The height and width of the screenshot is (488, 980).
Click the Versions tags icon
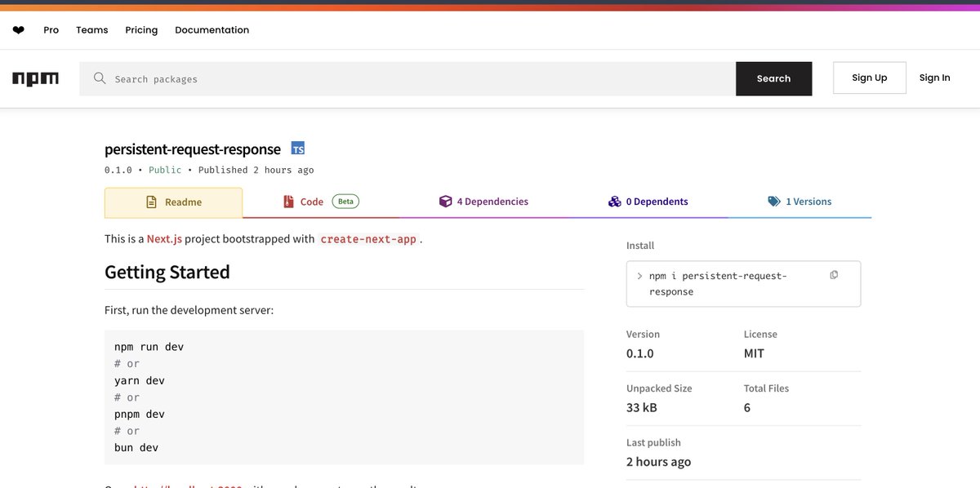(774, 202)
